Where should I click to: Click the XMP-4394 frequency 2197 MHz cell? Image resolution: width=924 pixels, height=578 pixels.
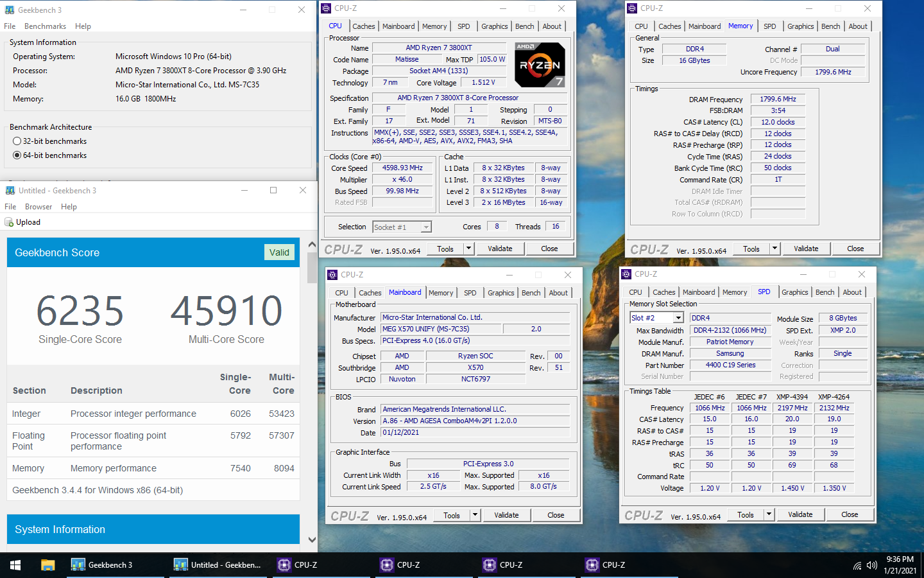click(792, 408)
